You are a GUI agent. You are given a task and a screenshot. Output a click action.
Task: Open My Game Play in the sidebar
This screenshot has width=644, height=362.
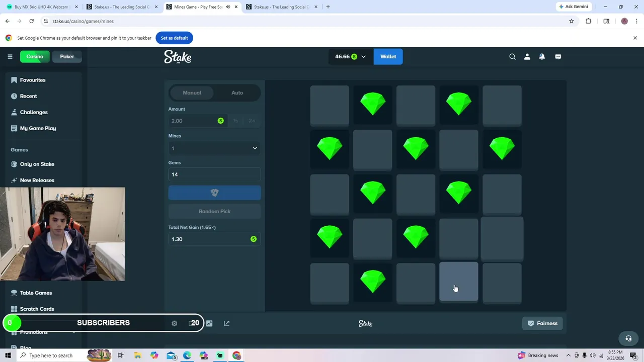38,128
